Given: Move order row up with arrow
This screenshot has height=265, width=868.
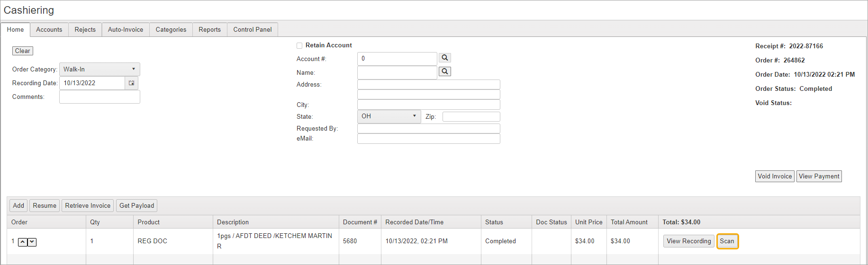Looking at the screenshot, I should tap(23, 242).
